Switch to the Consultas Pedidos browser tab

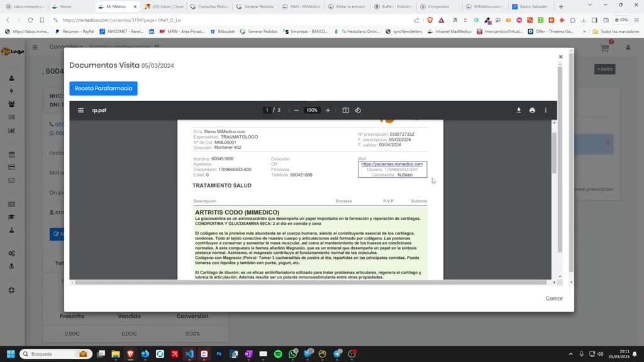coord(209,6)
